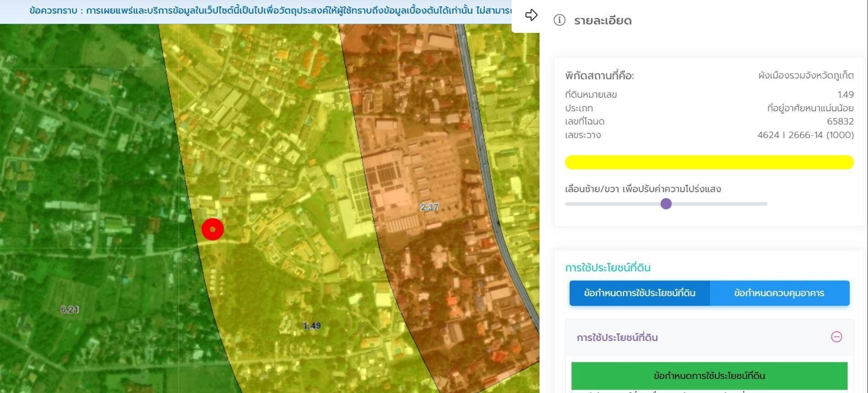Click the right end of the transparency slider track
The width and height of the screenshot is (868, 393).
[x=765, y=204]
